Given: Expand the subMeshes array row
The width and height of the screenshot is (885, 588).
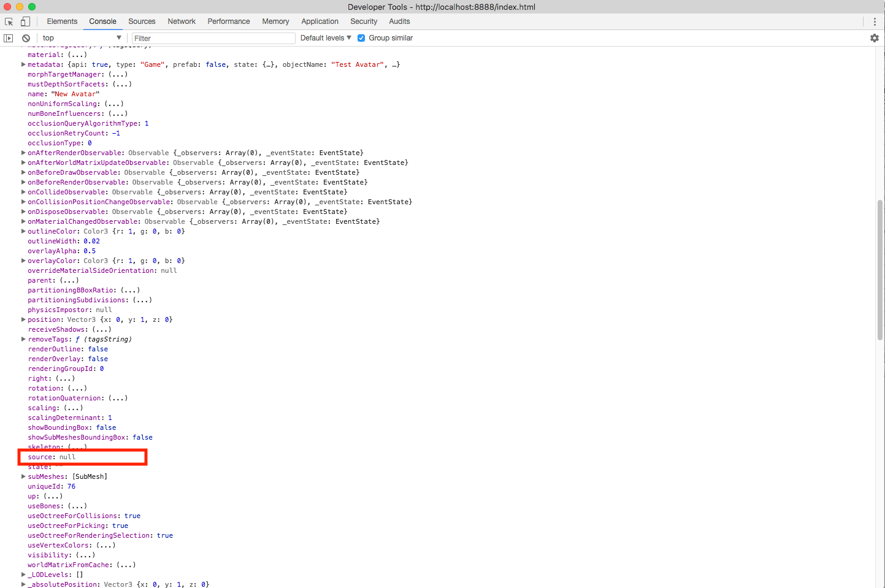Looking at the screenshot, I should pyautogui.click(x=23, y=476).
